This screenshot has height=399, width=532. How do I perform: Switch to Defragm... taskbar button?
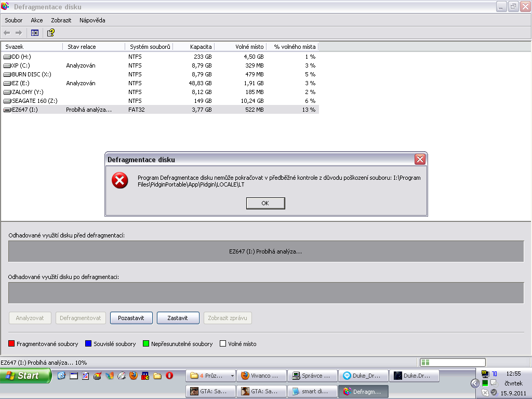(363, 391)
